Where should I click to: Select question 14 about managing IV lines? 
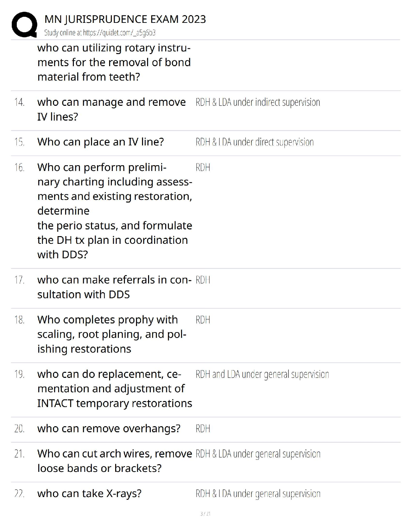pos(111,109)
